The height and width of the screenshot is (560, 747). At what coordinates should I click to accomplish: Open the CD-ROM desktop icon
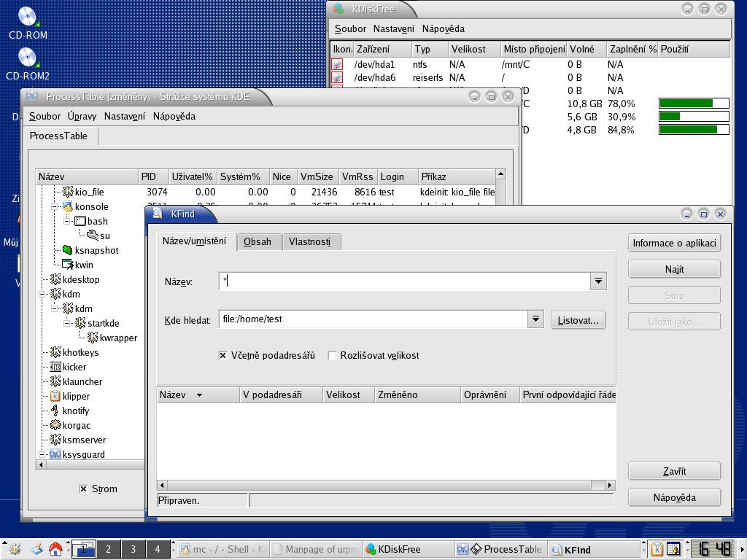click(28, 17)
